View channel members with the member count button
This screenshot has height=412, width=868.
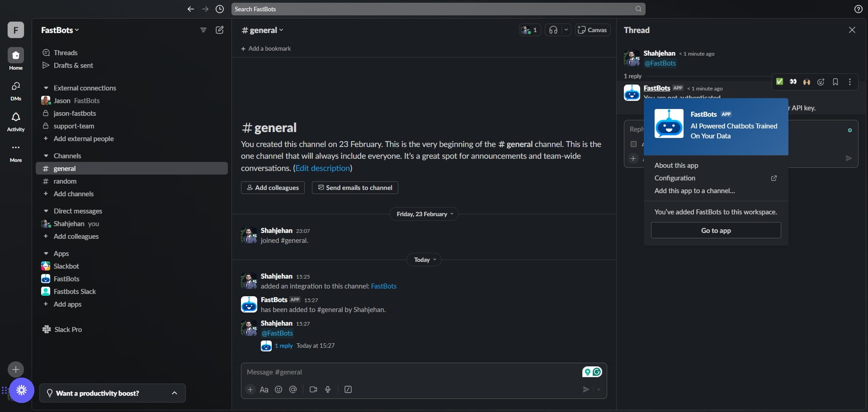(530, 30)
